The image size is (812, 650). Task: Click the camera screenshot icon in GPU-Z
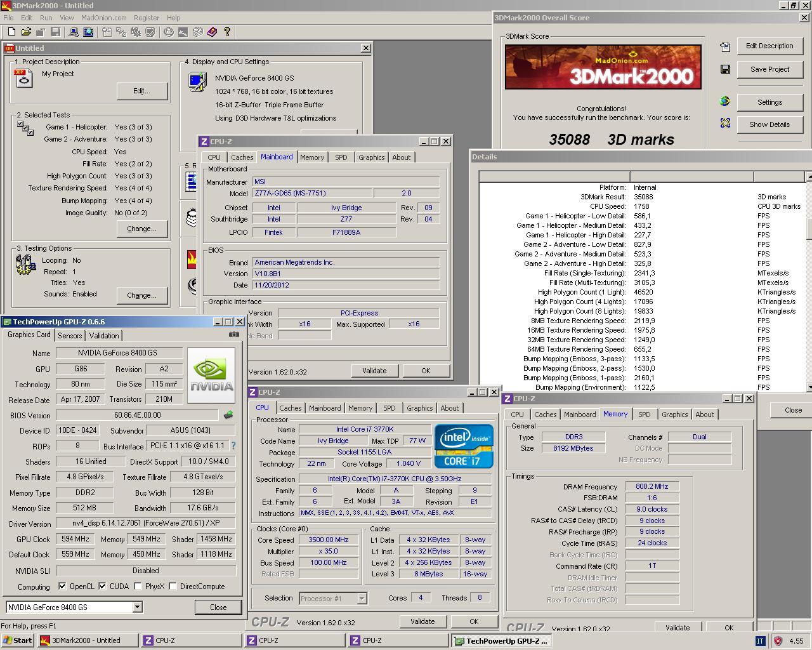tap(234, 334)
